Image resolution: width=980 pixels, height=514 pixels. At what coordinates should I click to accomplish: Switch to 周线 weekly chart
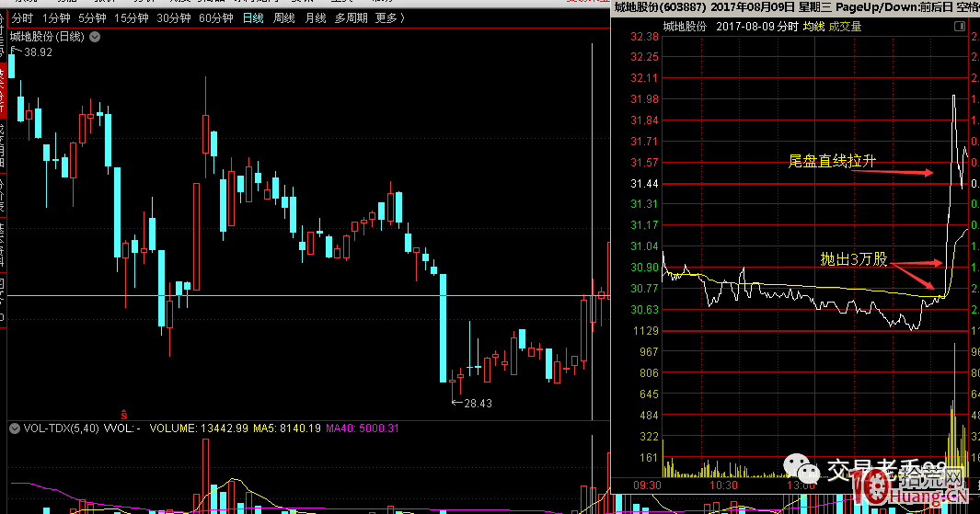tap(283, 18)
